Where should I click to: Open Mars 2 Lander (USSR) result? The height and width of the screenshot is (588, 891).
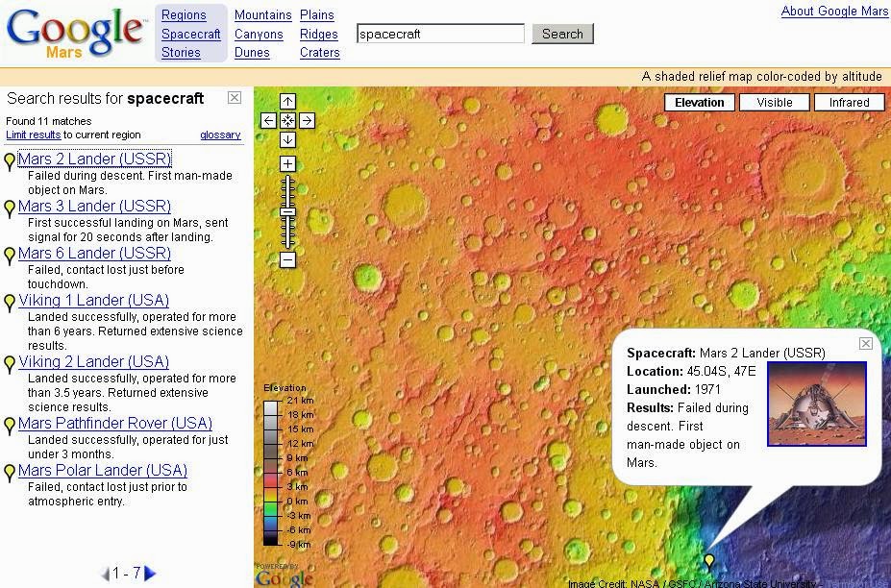(x=94, y=159)
